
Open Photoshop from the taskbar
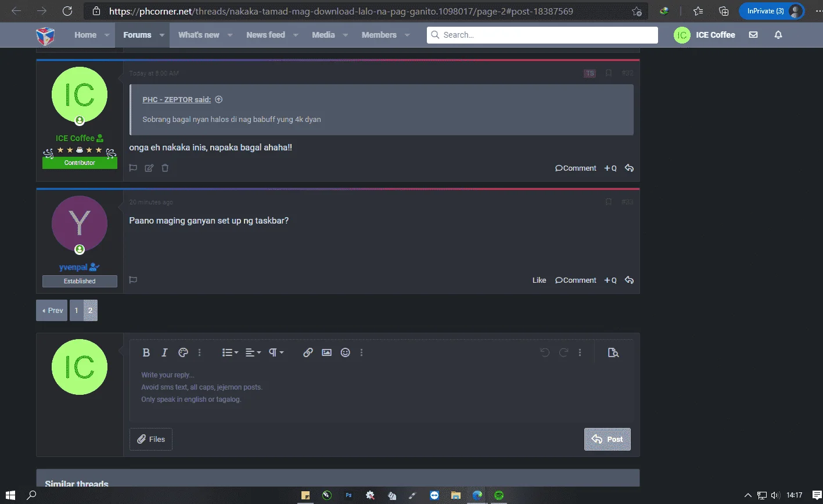[348, 495]
